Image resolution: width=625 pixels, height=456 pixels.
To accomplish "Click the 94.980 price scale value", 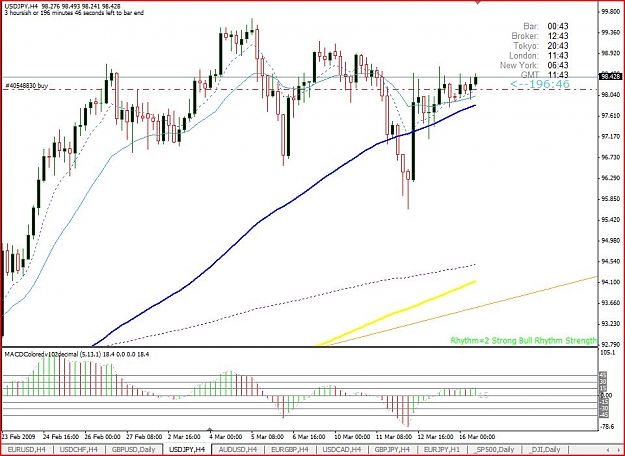I will coord(610,241).
